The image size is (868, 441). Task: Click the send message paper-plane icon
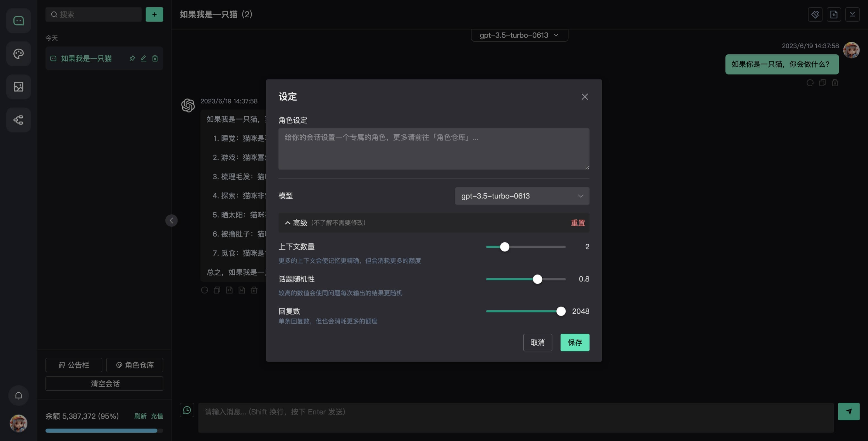(848, 411)
